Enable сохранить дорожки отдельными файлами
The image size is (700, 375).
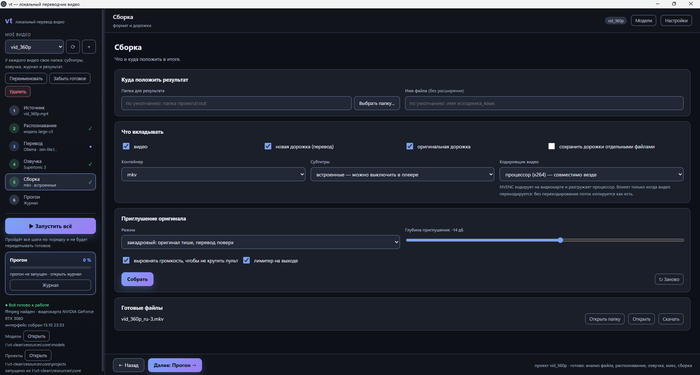pos(551,146)
